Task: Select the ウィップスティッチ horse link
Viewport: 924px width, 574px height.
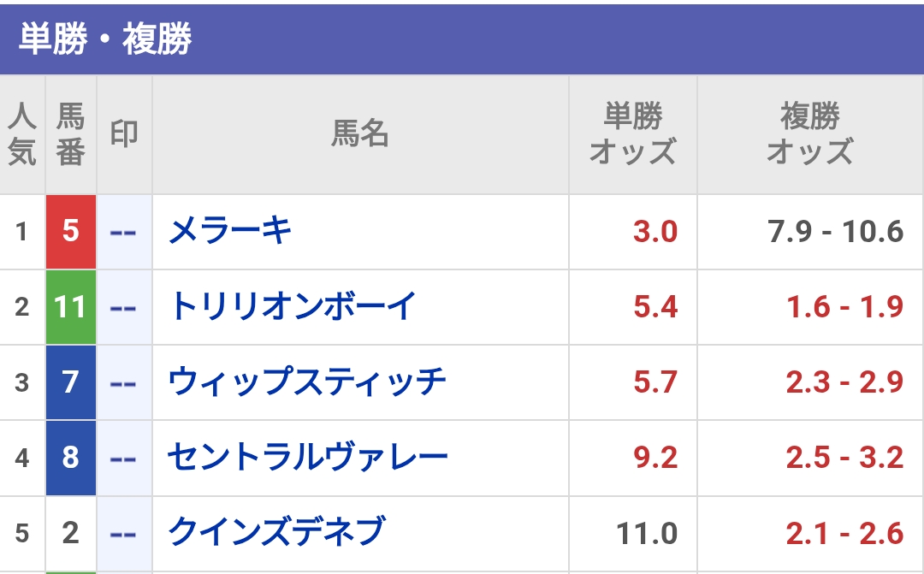Action: click(307, 382)
